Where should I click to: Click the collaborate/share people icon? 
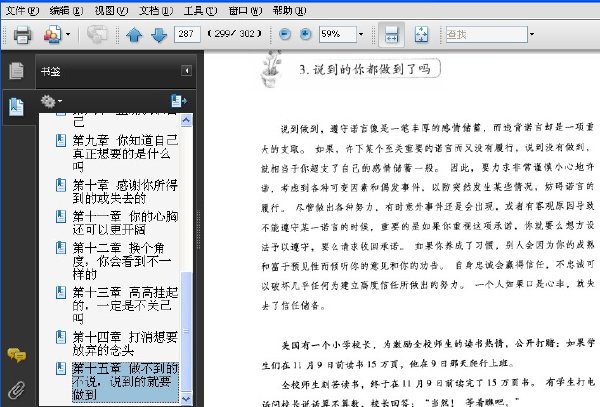click(52, 34)
